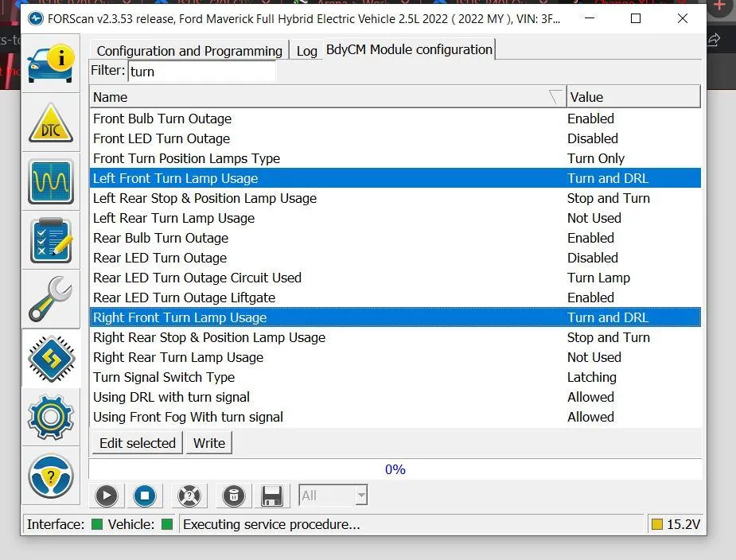Screen dimensions: 736x560
Task: Select the Using DRL with turn signal row
Action: click(x=395, y=397)
